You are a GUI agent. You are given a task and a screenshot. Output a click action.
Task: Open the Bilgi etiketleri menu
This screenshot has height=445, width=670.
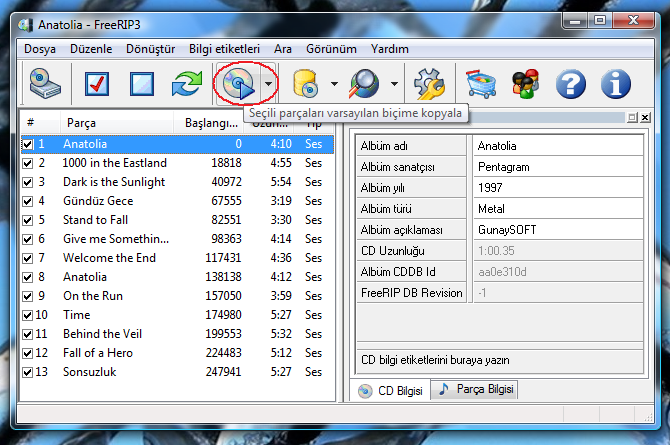(224, 49)
